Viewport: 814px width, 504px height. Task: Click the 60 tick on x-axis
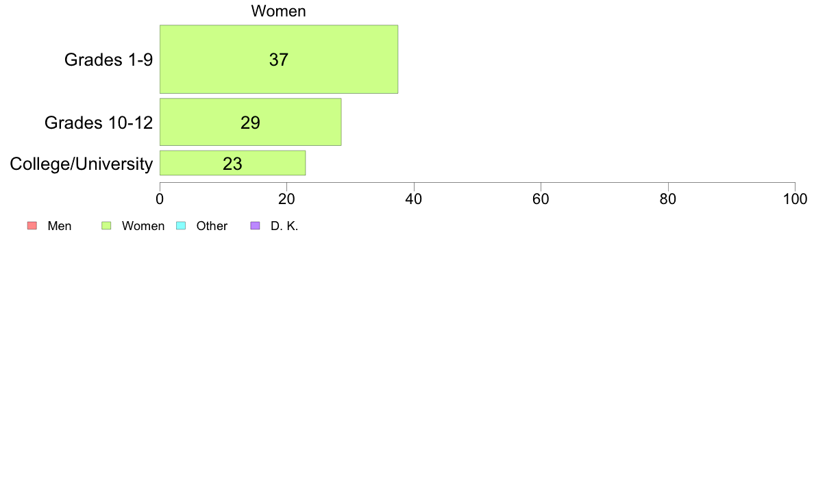pyautogui.click(x=541, y=199)
